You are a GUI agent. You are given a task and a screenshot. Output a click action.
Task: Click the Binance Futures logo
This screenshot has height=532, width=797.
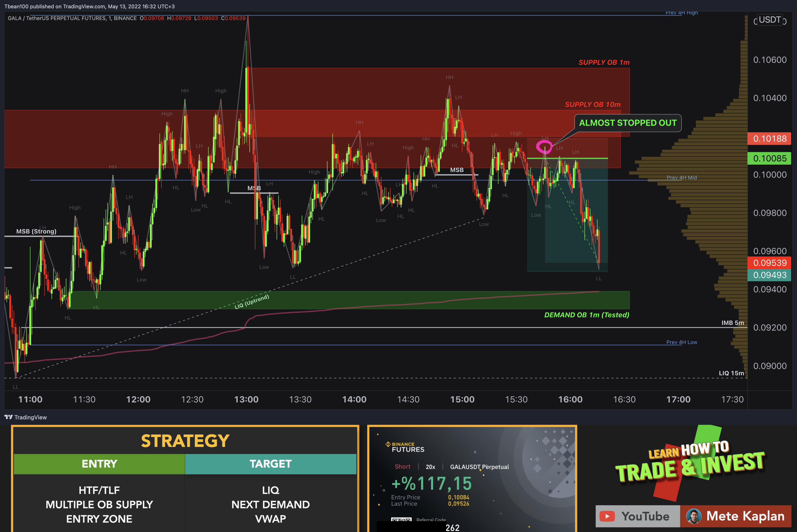tap(405, 447)
